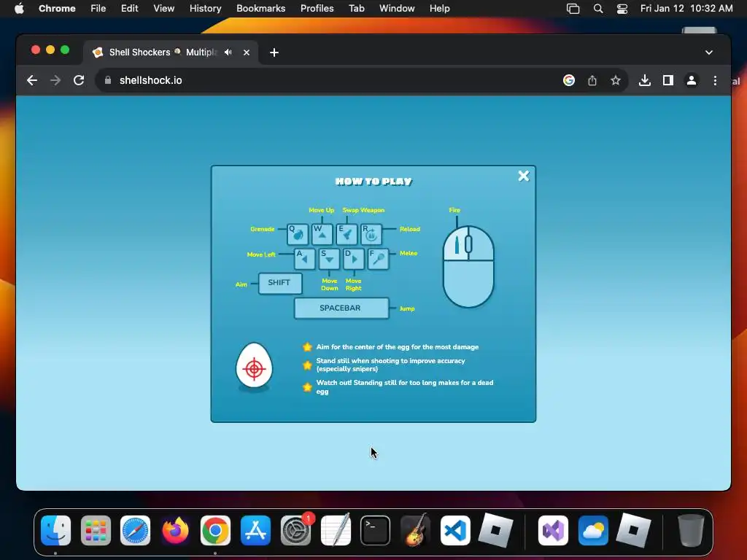The height and width of the screenshot is (560, 747).
Task: Click the SPACEBAR jump key
Action: point(341,308)
